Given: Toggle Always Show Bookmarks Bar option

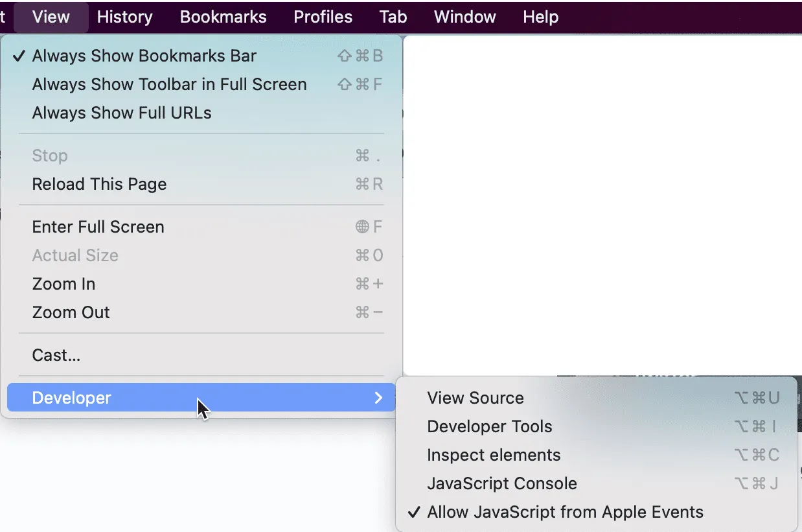Looking at the screenshot, I should (144, 56).
